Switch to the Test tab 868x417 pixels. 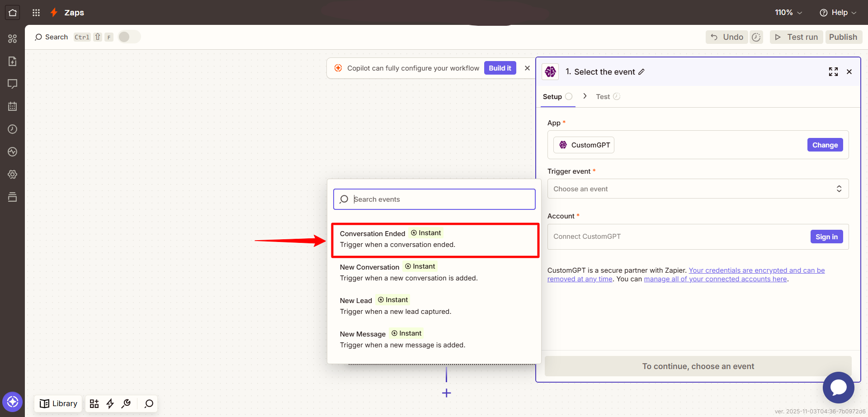click(608, 97)
